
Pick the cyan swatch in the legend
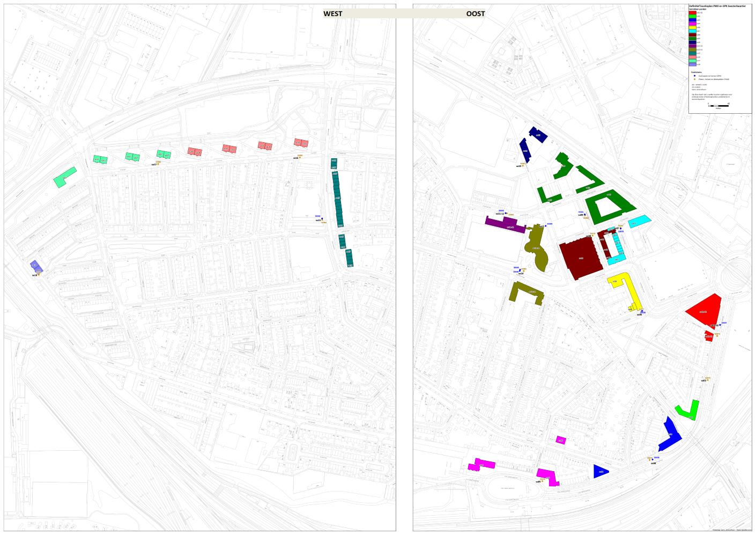point(692,31)
